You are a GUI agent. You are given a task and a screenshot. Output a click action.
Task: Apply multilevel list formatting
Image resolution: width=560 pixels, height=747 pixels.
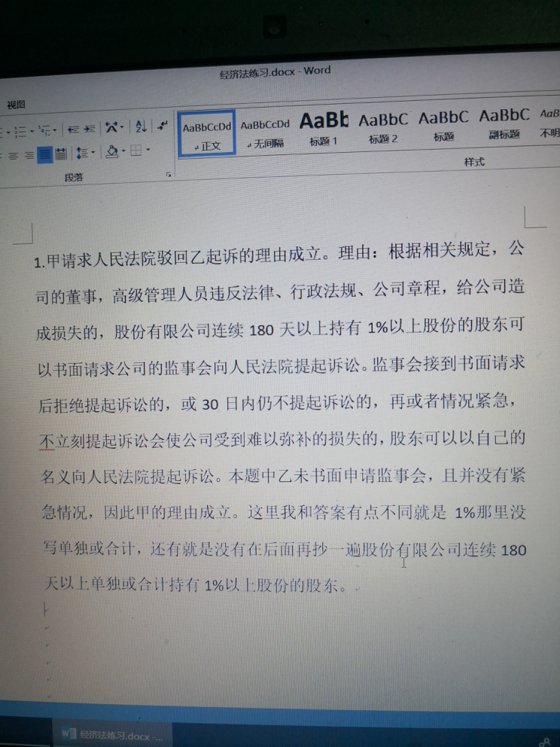pos(46,130)
